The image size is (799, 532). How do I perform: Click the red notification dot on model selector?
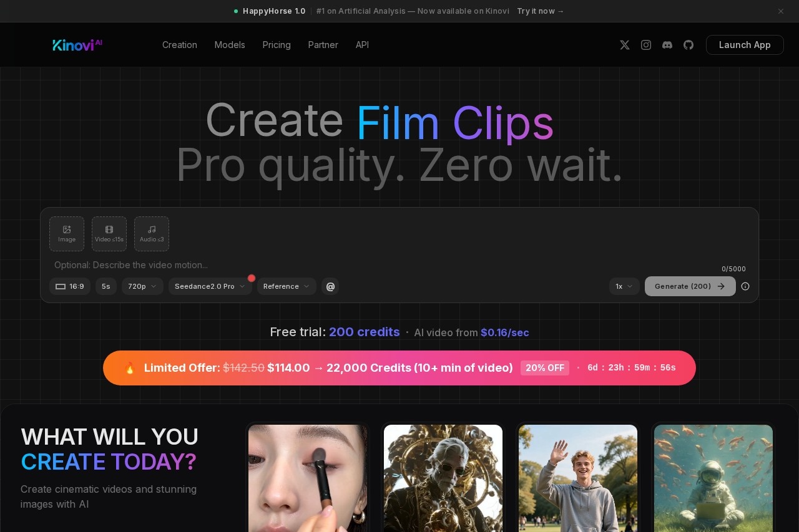click(252, 278)
